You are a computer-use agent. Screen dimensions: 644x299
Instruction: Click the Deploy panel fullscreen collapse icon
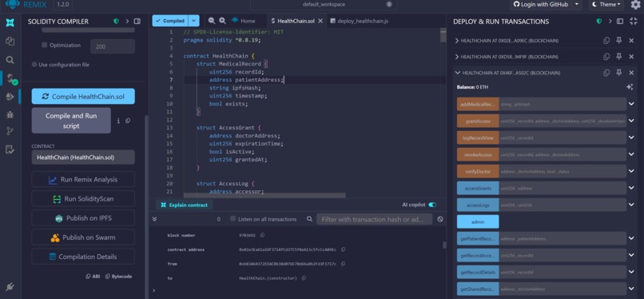tap(633, 22)
